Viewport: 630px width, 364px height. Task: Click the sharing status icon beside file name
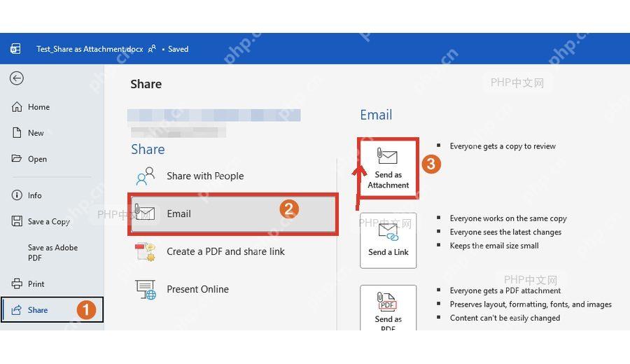pos(152,49)
